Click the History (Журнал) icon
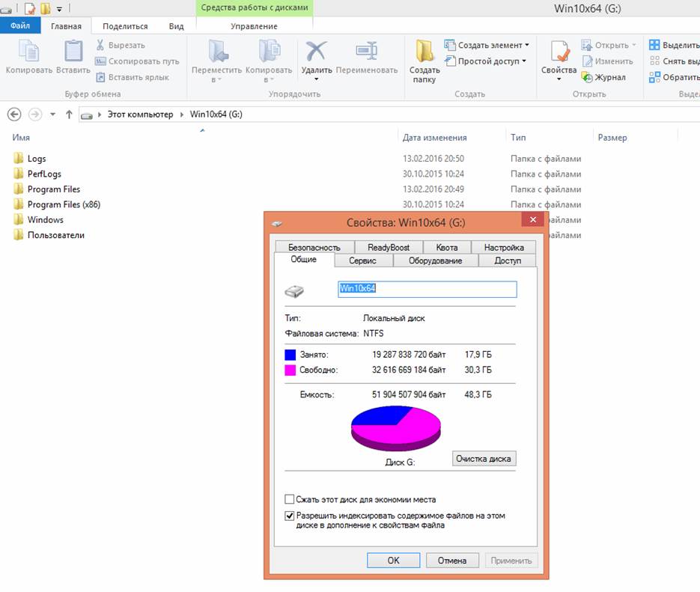This screenshot has width=700, height=592. [587, 77]
